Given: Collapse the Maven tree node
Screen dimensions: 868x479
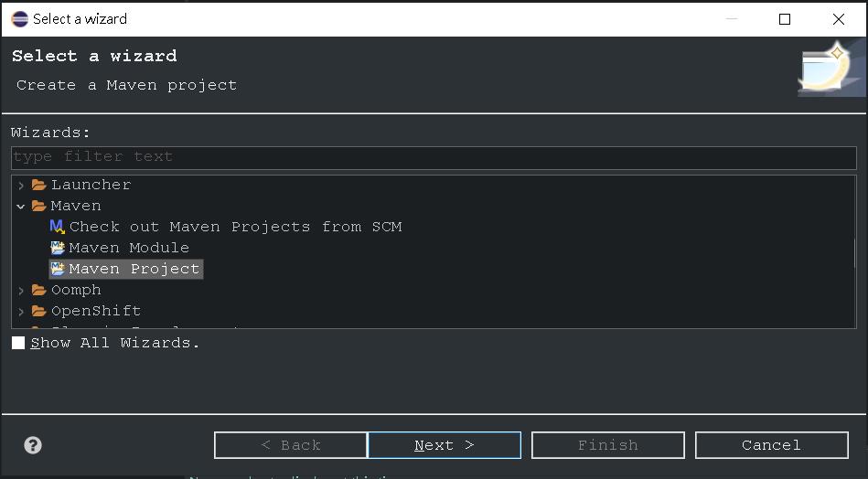Looking at the screenshot, I should (21, 207).
